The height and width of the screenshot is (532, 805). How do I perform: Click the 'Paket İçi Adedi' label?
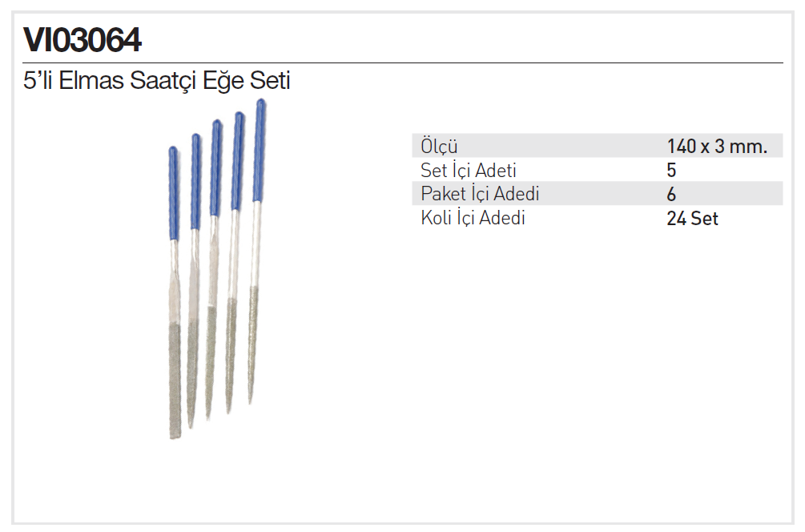[x=480, y=194]
